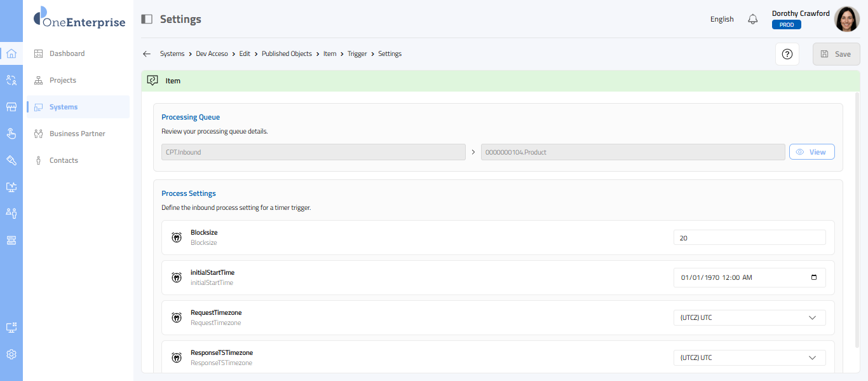Screen dimensions: 868x381
Task: Click the storefront icon in left rail
Action: click(x=11, y=107)
